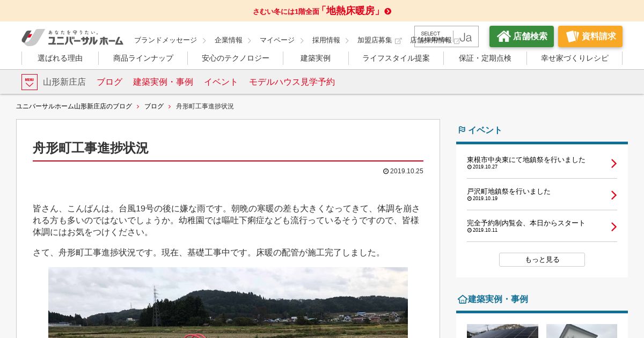Open モデルハウス見学予約 in store navigation
Image resolution: width=644 pixels, height=338 pixels.
coord(292,82)
